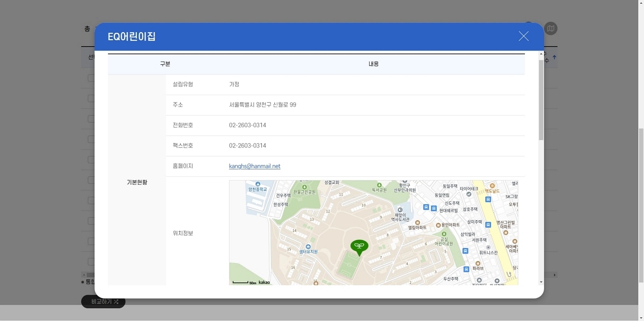This screenshot has width=644, height=321.
Task: Click the 팩스번호 row label
Action: point(183,145)
